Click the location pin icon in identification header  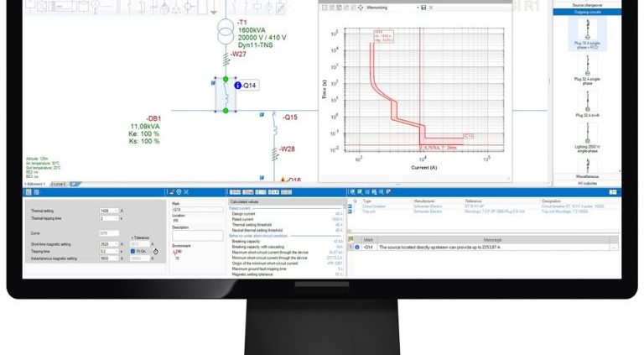coord(179,192)
